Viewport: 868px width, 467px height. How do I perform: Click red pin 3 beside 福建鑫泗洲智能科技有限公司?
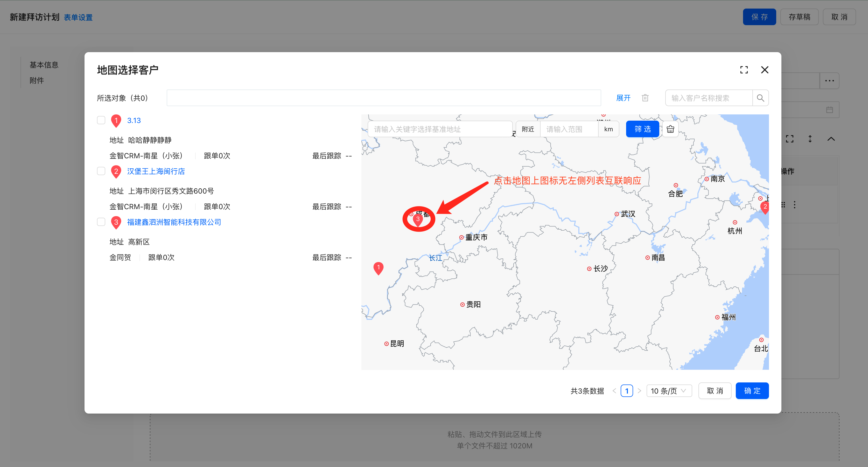pos(116,223)
